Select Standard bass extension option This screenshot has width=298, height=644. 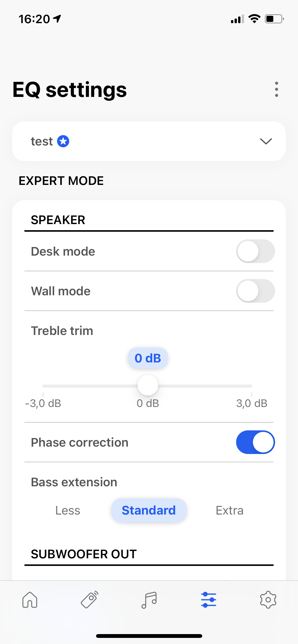pyautogui.click(x=149, y=510)
